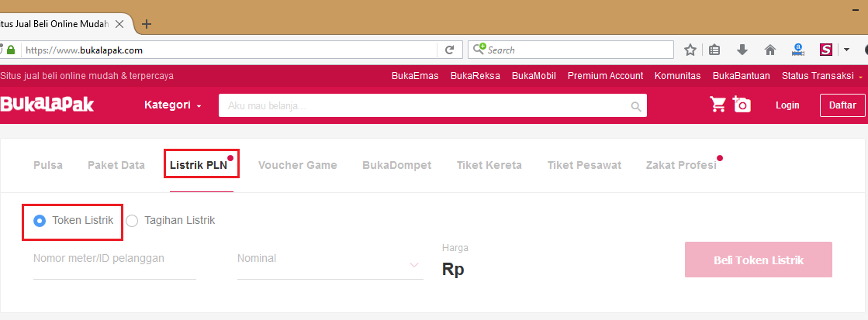Screen dimensions: 868x320
Task: Reload the page with the refresh icon
Action: [450, 50]
